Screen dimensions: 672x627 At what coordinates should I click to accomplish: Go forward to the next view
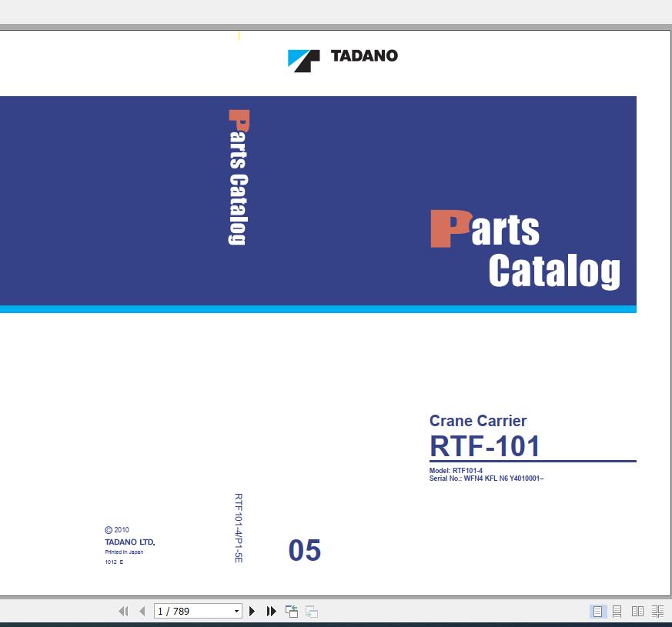309,611
